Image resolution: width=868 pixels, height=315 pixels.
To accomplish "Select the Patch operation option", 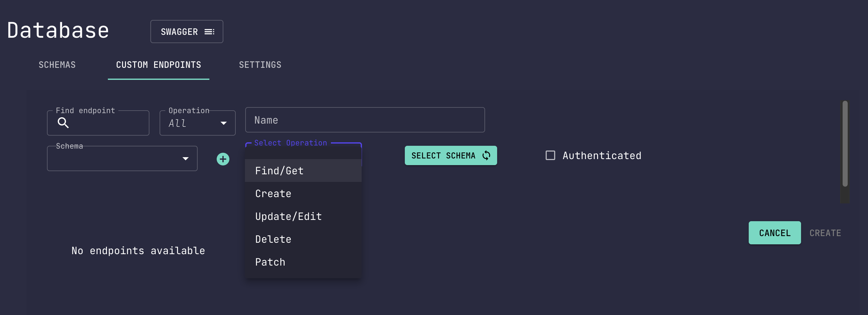I will coord(303,262).
